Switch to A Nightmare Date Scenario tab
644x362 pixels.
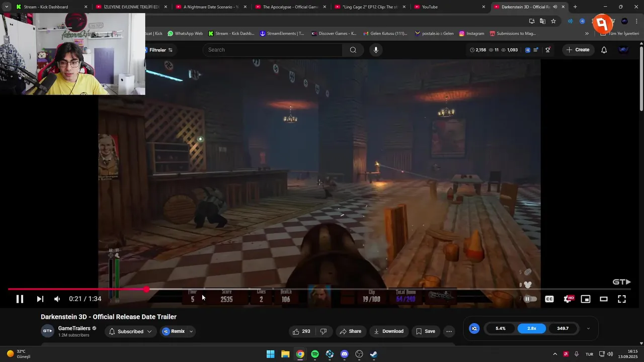click(211, 7)
